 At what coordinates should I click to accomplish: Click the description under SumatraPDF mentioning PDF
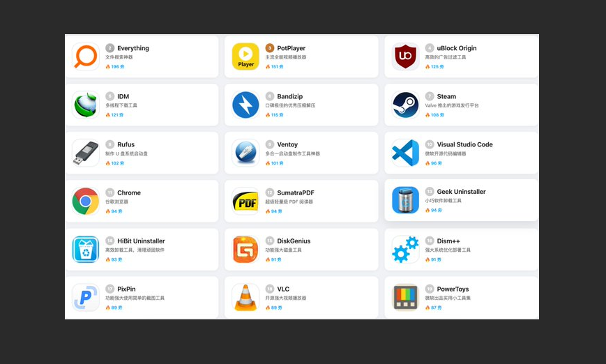[x=289, y=202]
